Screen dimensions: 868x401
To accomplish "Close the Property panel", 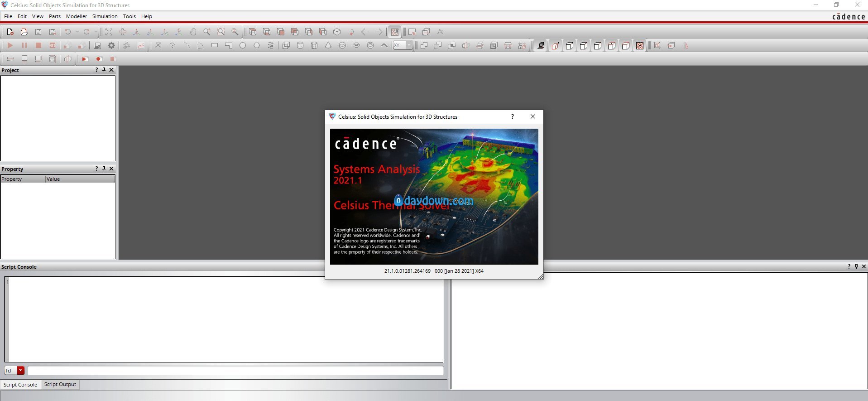I will pos(111,169).
